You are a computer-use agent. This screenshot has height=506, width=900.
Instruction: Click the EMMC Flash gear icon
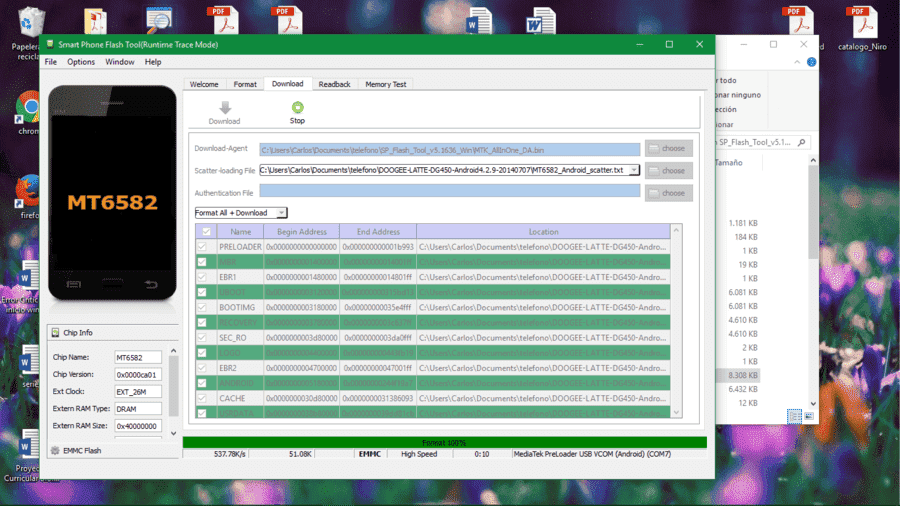pos(55,451)
